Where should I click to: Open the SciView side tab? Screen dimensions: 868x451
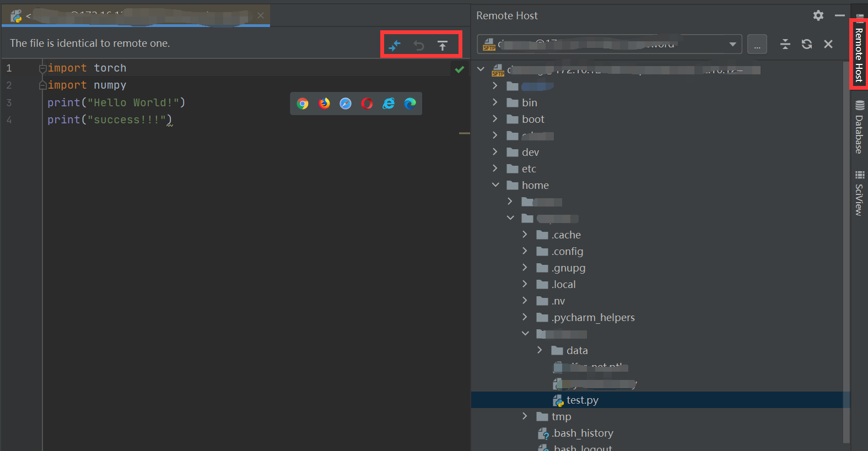pos(859,194)
